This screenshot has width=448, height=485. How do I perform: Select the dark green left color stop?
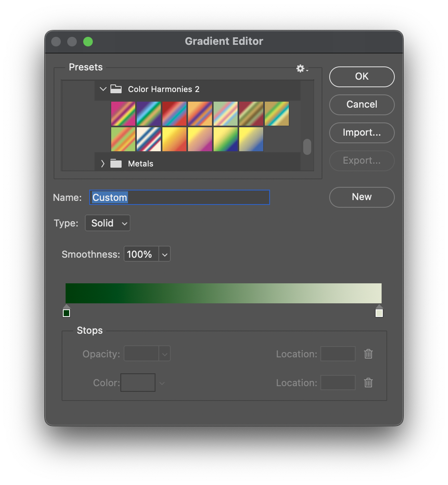tap(66, 313)
